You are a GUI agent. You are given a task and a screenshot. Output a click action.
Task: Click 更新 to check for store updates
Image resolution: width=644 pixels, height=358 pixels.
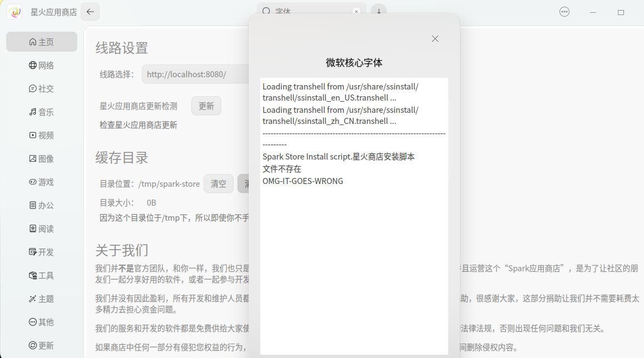(x=206, y=106)
